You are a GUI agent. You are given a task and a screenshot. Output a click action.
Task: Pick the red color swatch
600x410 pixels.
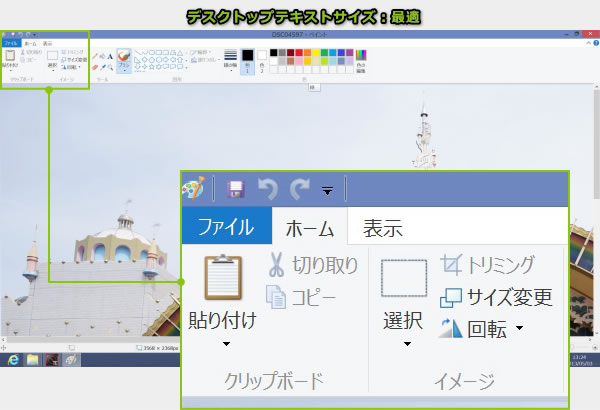[299, 53]
